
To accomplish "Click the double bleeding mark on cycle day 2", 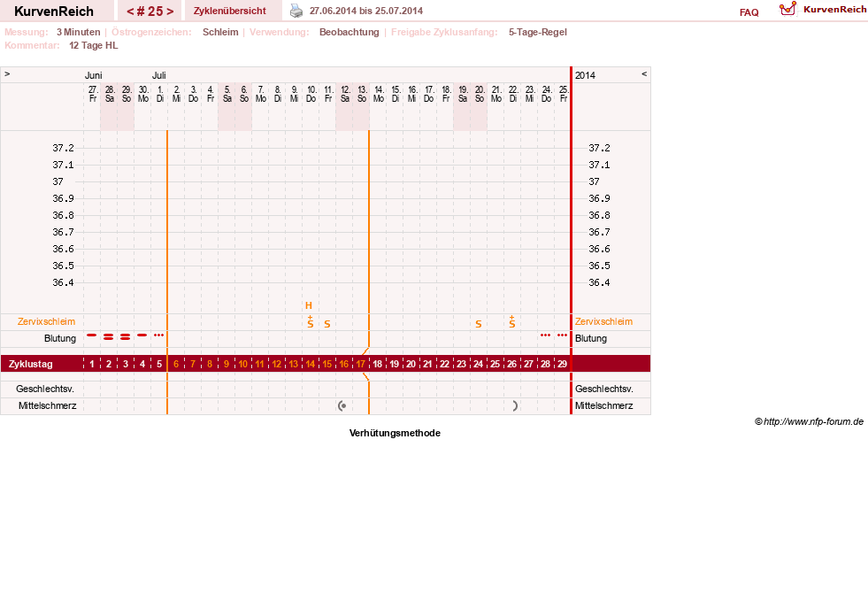I will [109, 336].
